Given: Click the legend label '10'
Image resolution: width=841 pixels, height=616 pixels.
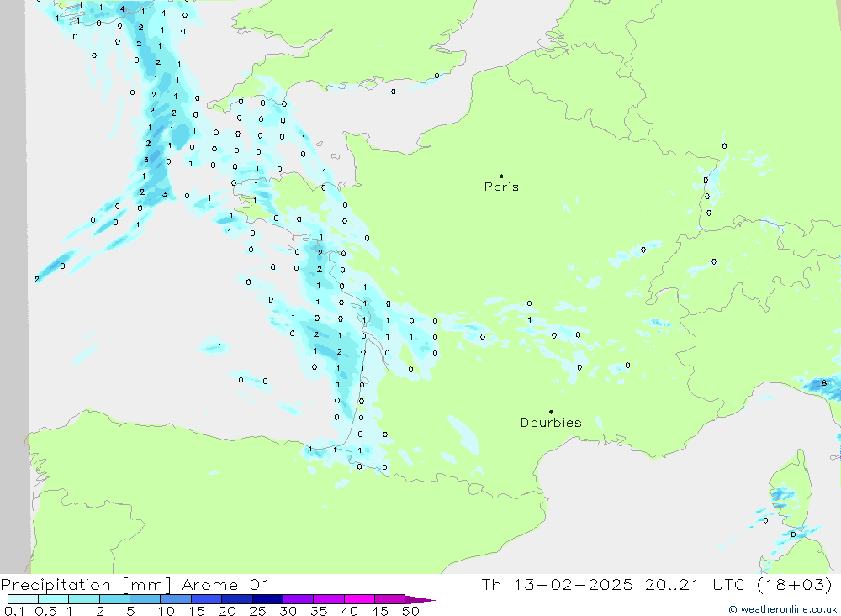Looking at the screenshot, I should point(167,611).
